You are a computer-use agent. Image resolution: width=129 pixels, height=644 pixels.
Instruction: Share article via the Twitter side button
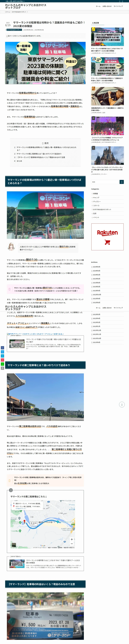click(x=2, y=352)
